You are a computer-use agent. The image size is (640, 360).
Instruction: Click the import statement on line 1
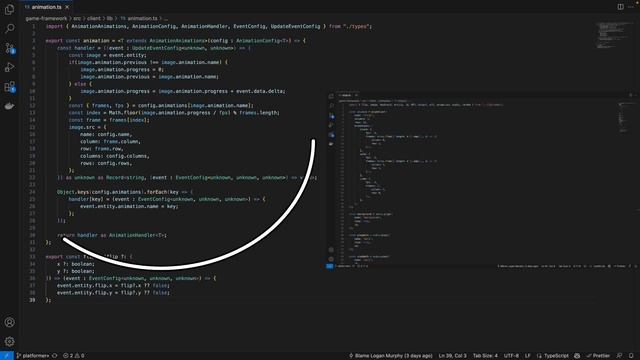[209, 26]
